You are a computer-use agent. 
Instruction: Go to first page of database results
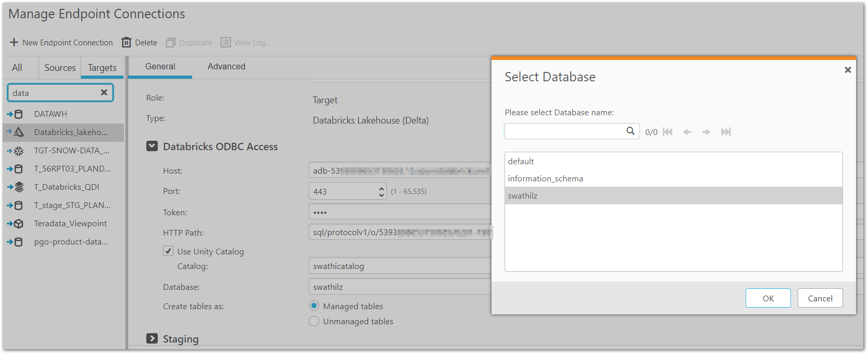668,132
